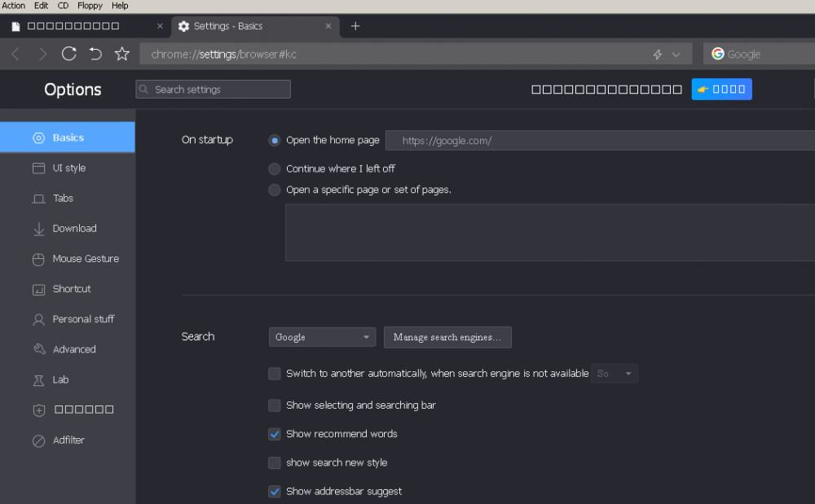Expand the address bar dropdown chevron
815x504 pixels.
coord(676,55)
